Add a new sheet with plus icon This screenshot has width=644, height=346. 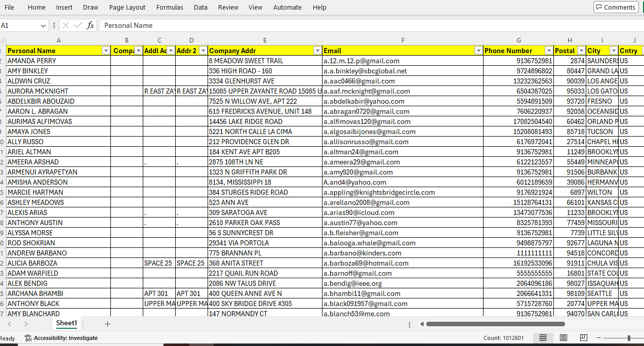(107, 324)
